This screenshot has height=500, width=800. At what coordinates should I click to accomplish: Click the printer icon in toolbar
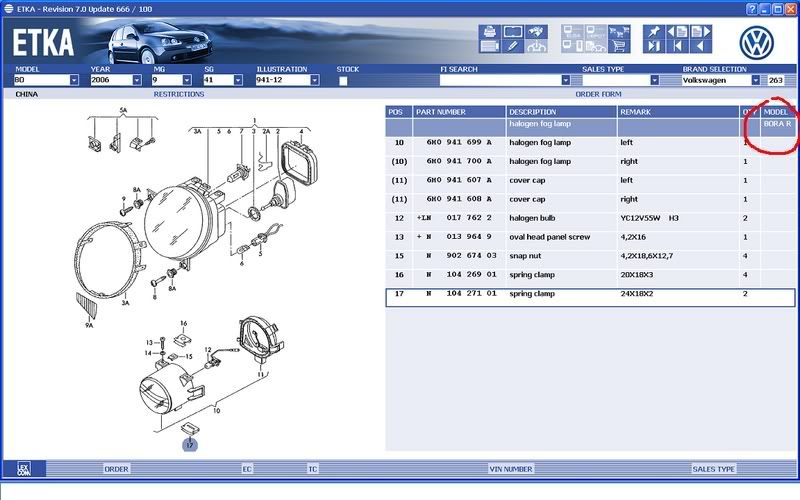(489, 32)
